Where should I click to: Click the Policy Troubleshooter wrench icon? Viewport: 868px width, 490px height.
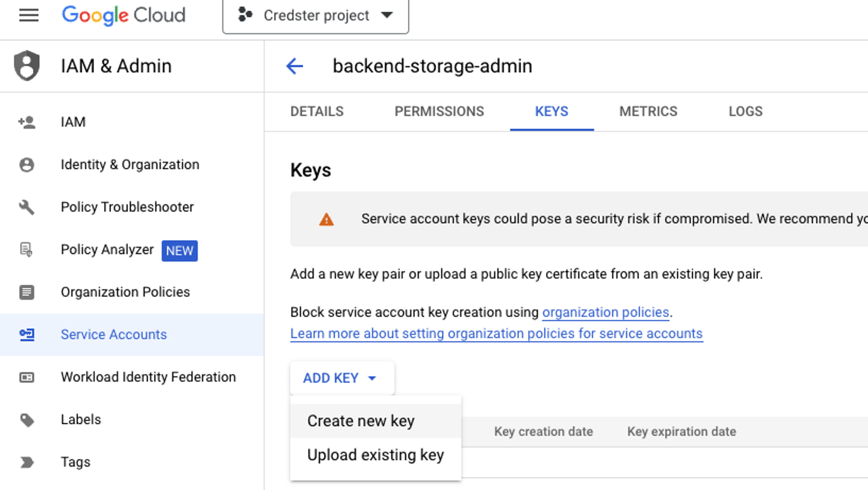[x=27, y=207]
